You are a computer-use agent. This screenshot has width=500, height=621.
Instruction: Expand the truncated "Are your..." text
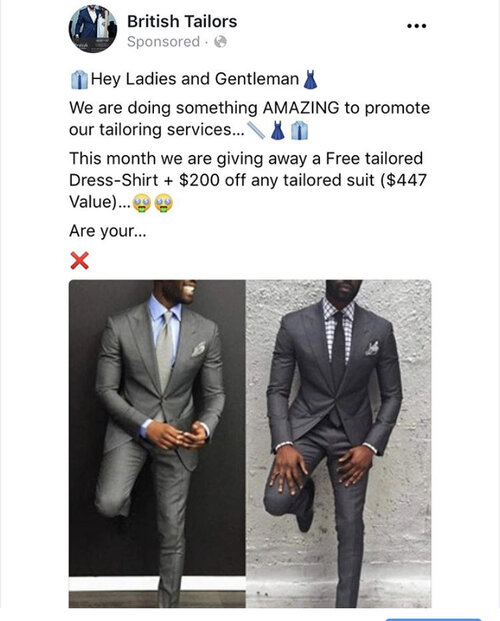(x=108, y=231)
